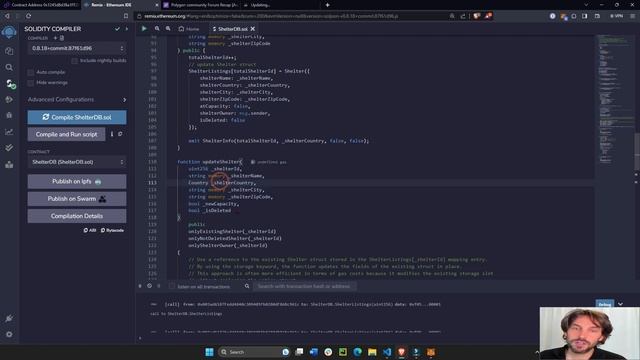Open the static analysis chart icon
The width and height of the screenshot is (640, 360).
click(x=9, y=132)
